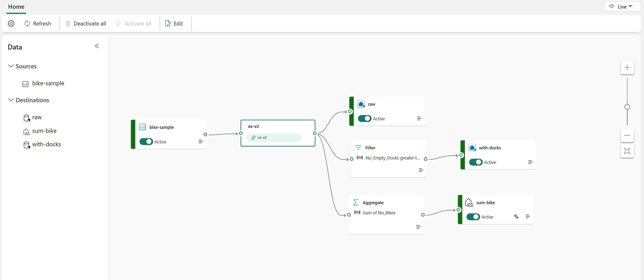This screenshot has width=644, height=280.
Task: Click the Filter node funnel icon
Action: pos(358,147)
